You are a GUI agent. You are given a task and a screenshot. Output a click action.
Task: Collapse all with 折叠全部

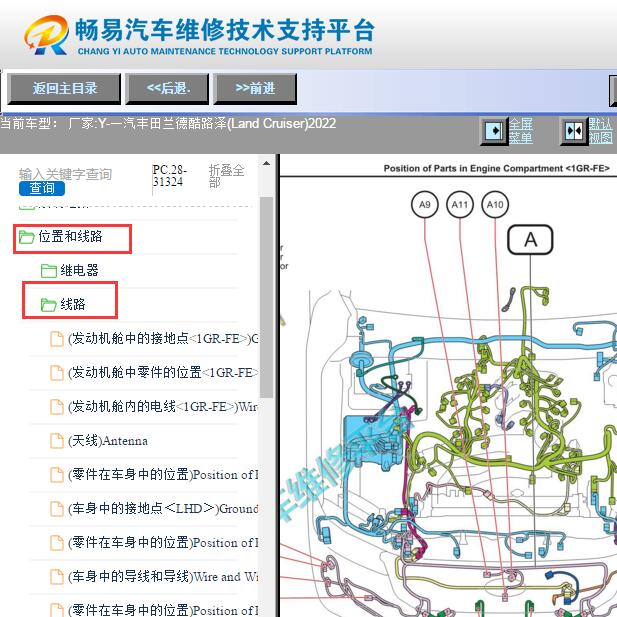point(226,176)
